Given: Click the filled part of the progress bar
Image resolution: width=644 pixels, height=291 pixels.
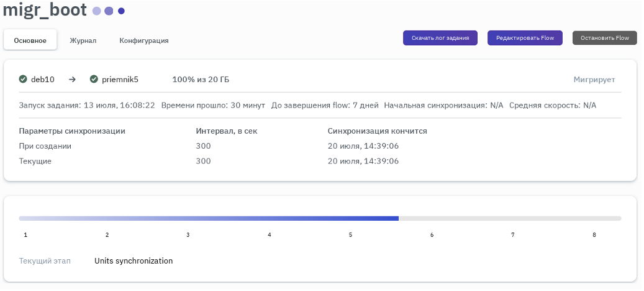Looking at the screenshot, I should pos(209,218).
